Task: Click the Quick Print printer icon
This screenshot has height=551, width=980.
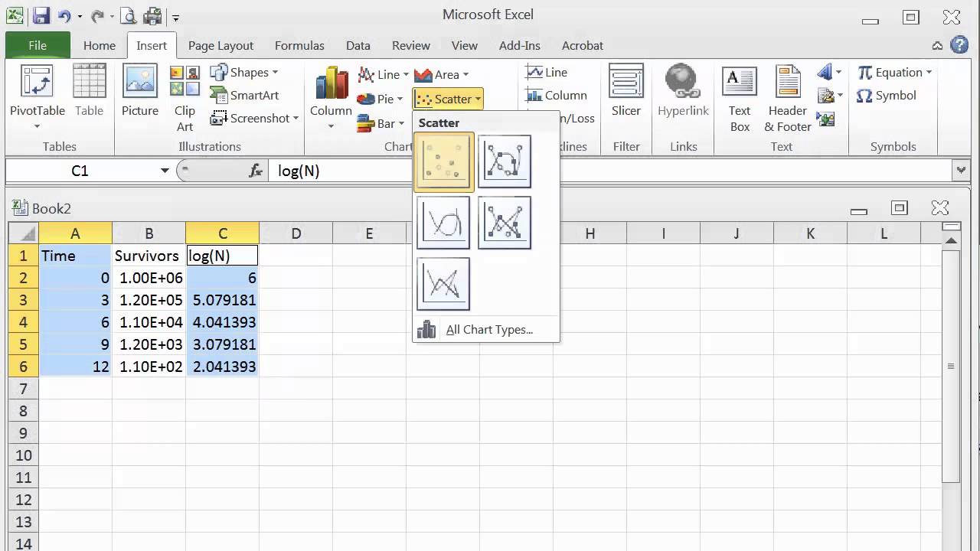Action: pyautogui.click(x=153, y=15)
